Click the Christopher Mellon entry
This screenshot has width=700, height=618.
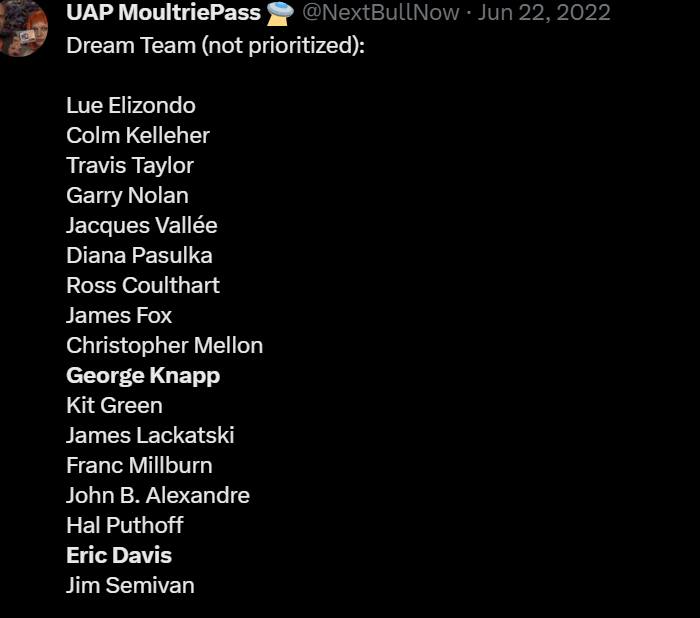164,345
